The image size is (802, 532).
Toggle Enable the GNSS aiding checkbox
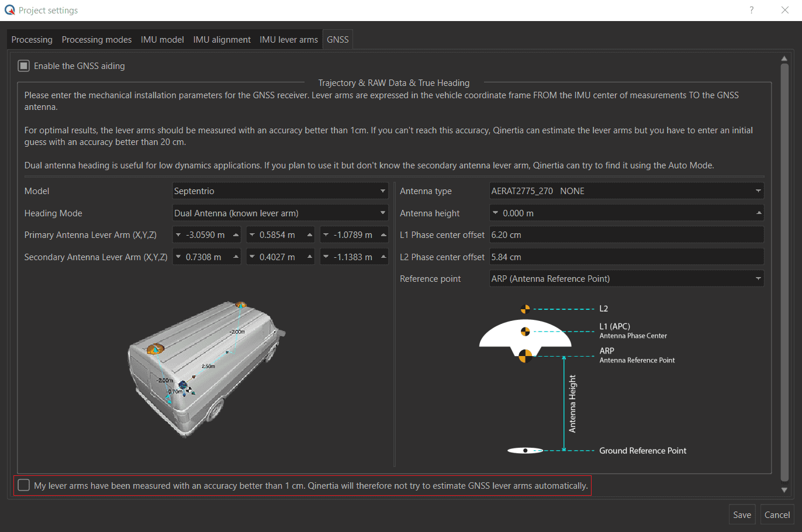click(24, 66)
